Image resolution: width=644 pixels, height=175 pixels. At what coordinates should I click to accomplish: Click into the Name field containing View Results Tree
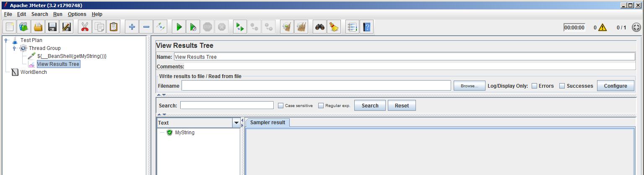(x=404, y=57)
